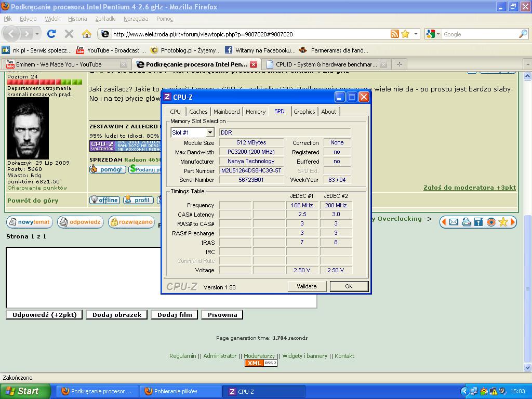This screenshot has height=399, width=532.
Task: Reload the page with the refresh icon
Action: (51, 34)
